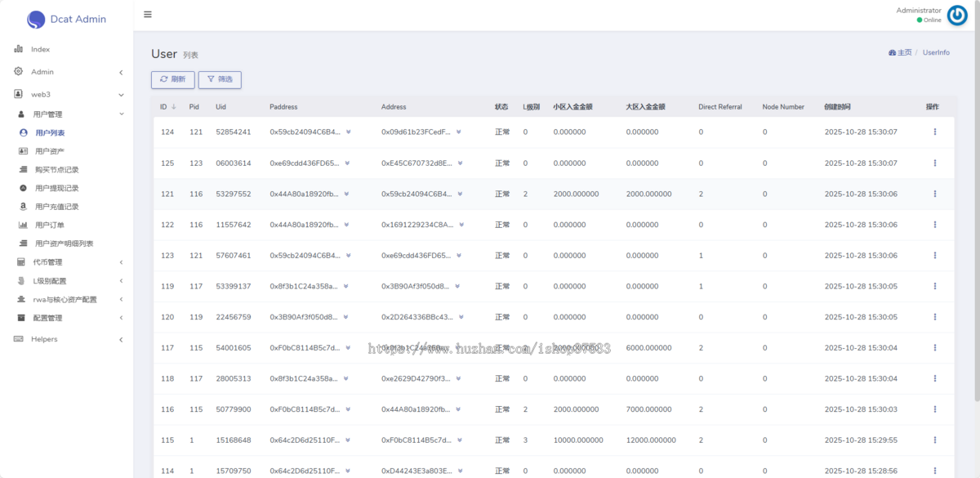Viewport: 980px width, 478px height.
Task: Expand the Admin menu chevron
Action: coord(121,72)
